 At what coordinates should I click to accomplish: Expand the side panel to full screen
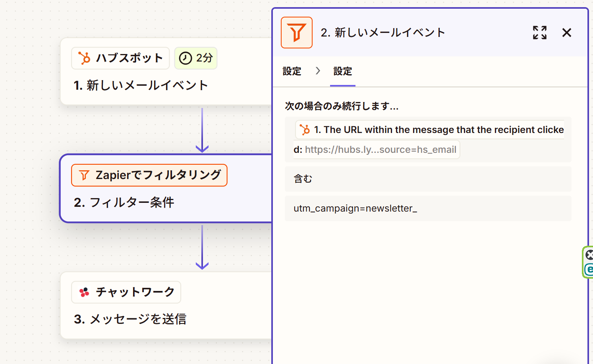point(540,33)
